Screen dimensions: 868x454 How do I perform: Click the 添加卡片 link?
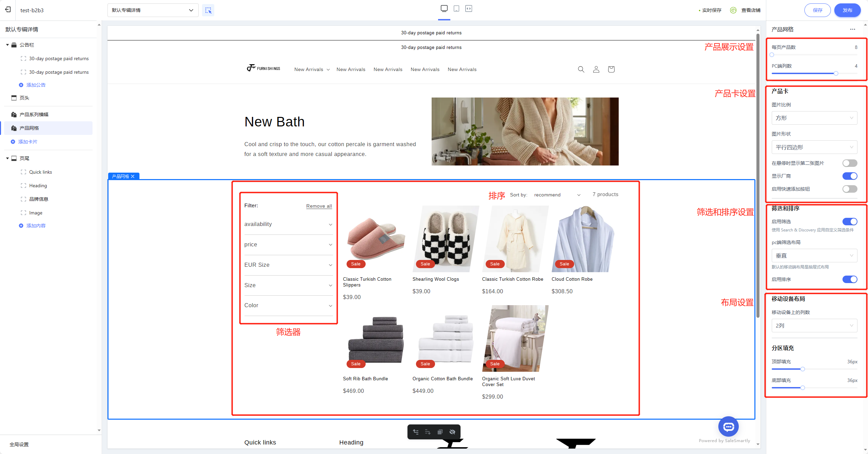tap(28, 142)
